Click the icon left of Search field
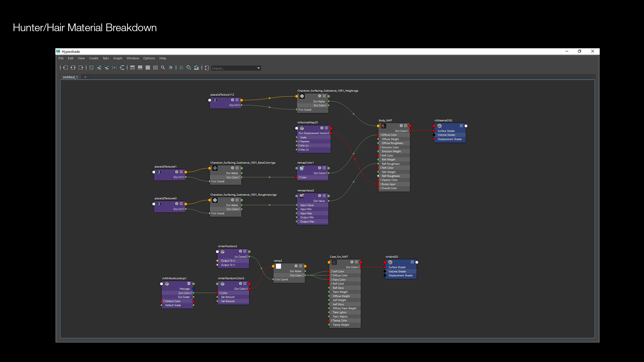This screenshot has width=644, height=362. tap(207, 68)
